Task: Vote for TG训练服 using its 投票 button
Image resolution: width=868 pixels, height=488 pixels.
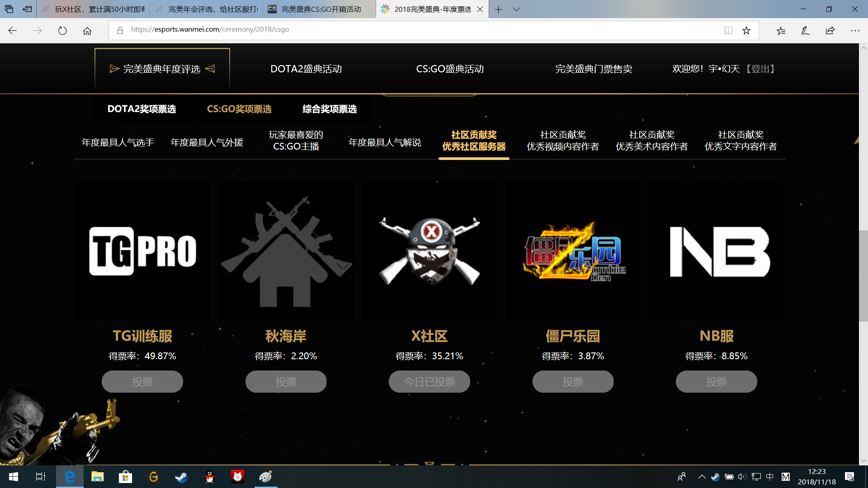Action: point(142,381)
